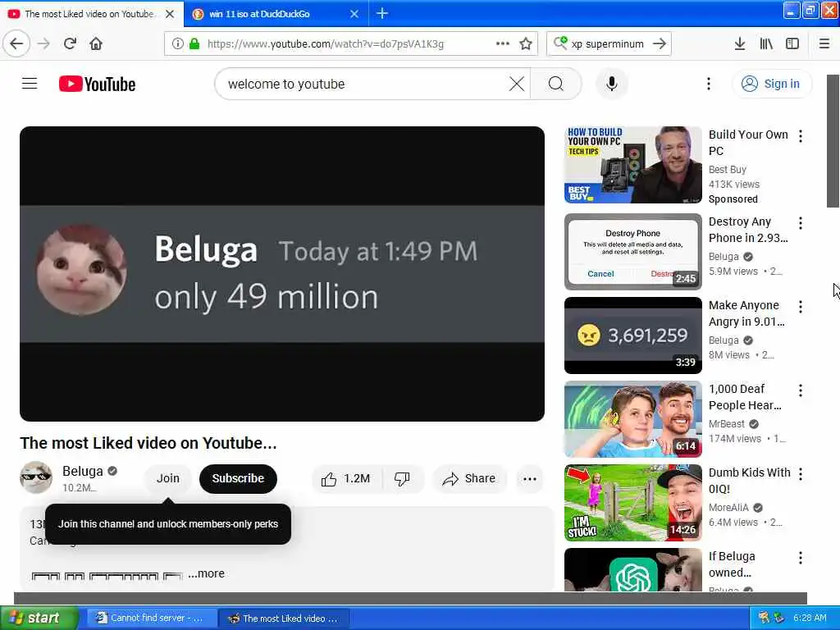Open Dumb Kids With 0IQ thumbnail
Viewport: 840px width, 630px height.
(x=632, y=503)
